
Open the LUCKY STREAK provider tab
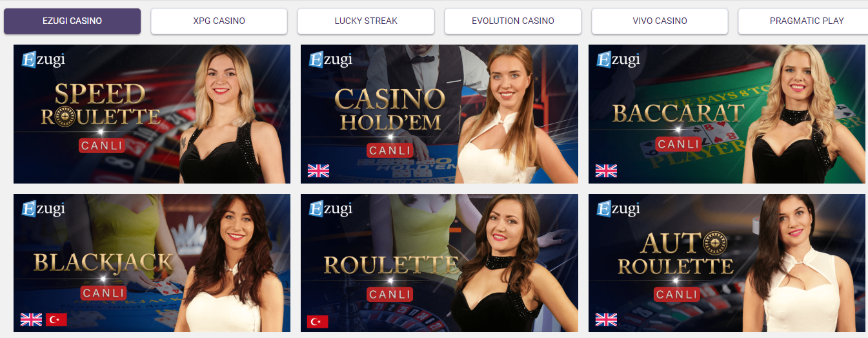coord(366,21)
